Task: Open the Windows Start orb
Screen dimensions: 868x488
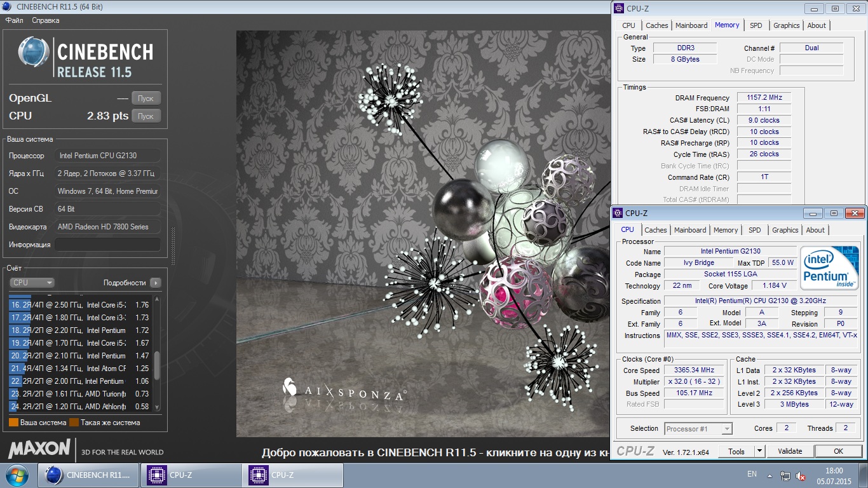Action: (16, 475)
